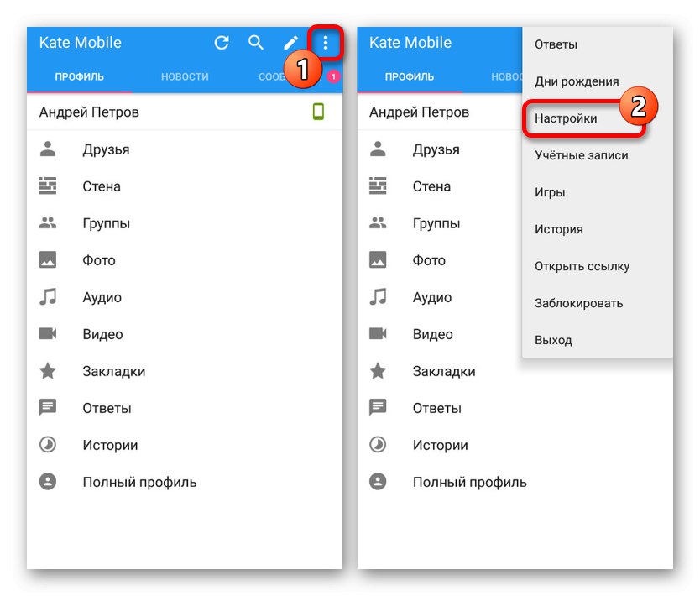The width and height of the screenshot is (700, 596).
Task: Tap the green phone online-status icon
Action: pyautogui.click(x=318, y=112)
